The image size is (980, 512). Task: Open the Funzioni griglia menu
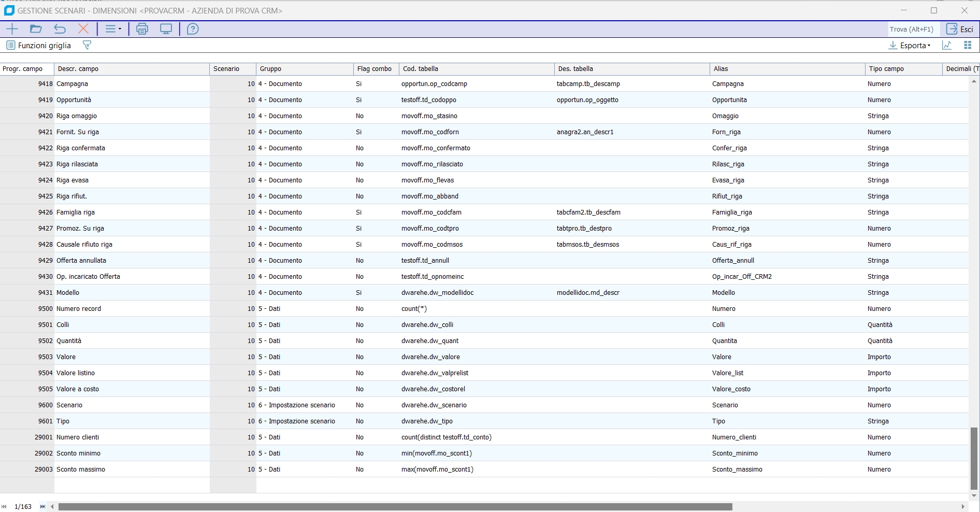click(39, 45)
